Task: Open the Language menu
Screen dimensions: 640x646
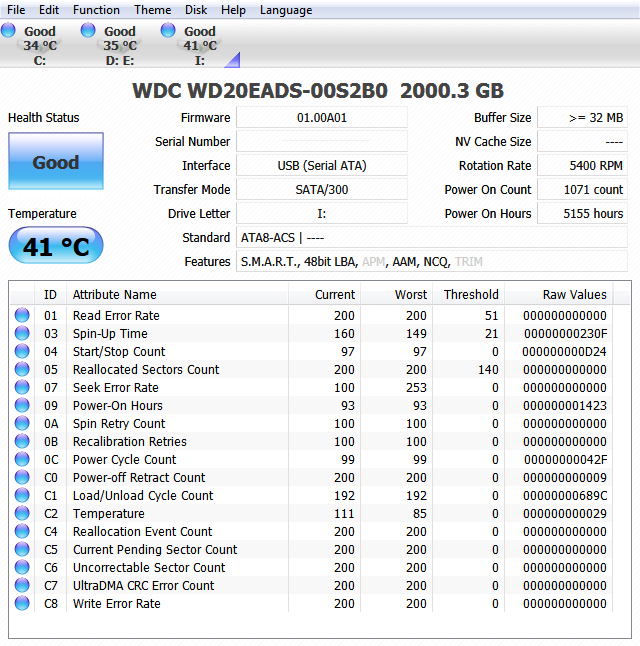Action: pos(286,9)
